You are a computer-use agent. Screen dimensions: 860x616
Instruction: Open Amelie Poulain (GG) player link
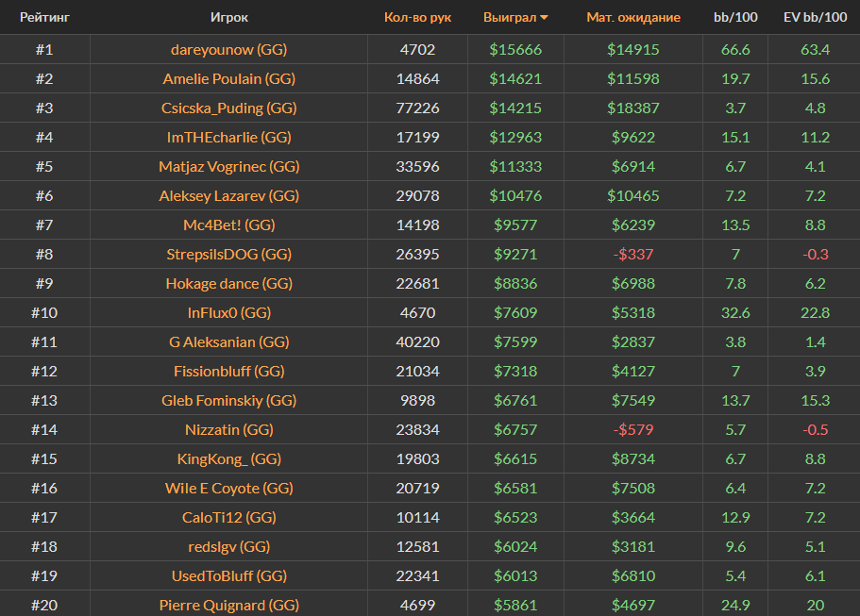point(229,78)
